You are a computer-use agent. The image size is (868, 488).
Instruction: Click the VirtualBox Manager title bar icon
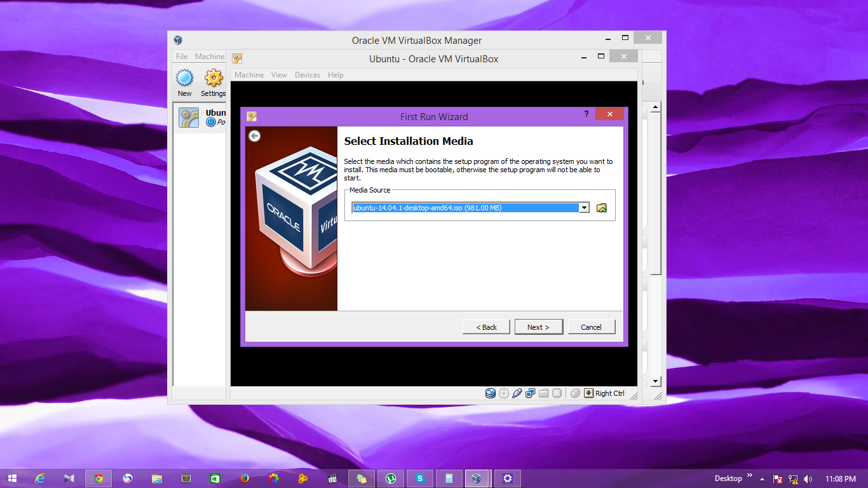179,39
